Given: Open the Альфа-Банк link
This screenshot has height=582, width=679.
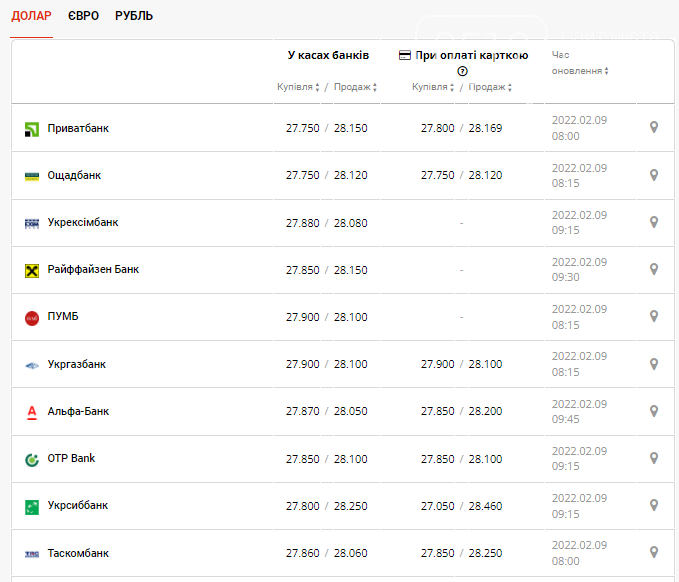Looking at the screenshot, I should (78, 411).
